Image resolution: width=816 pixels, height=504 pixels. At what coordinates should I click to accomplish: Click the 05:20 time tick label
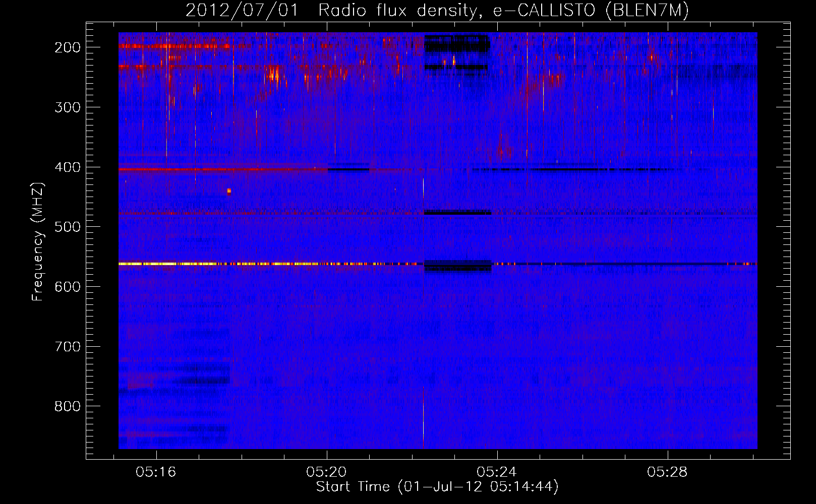click(x=326, y=472)
